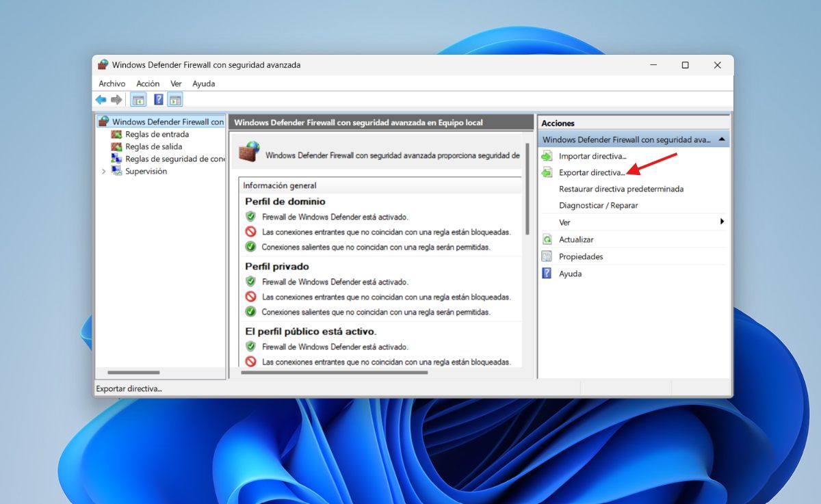Open the Ver menu in menu bar
The width and height of the screenshot is (821, 504).
pyautogui.click(x=176, y=83)
